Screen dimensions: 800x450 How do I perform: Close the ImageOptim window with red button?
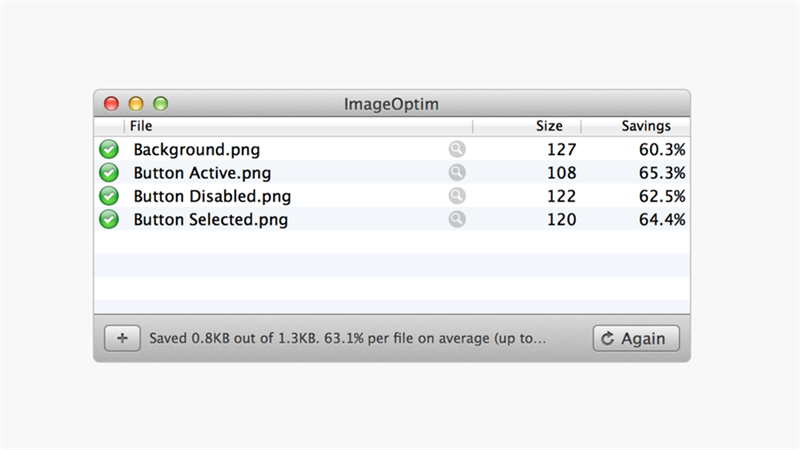(x=111, y=104)
